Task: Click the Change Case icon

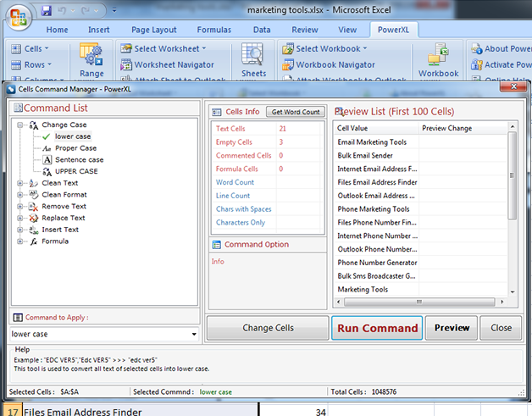Action: pos(33,125)
